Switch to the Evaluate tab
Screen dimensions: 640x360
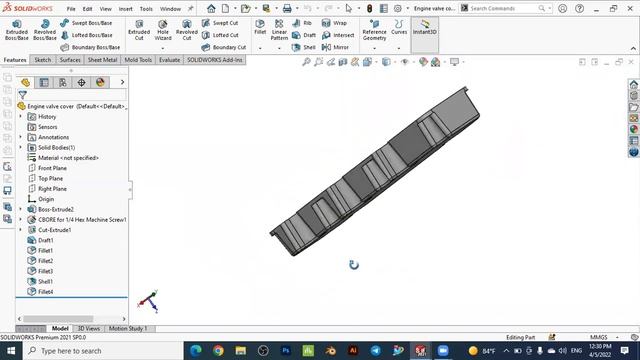point(169,60)
